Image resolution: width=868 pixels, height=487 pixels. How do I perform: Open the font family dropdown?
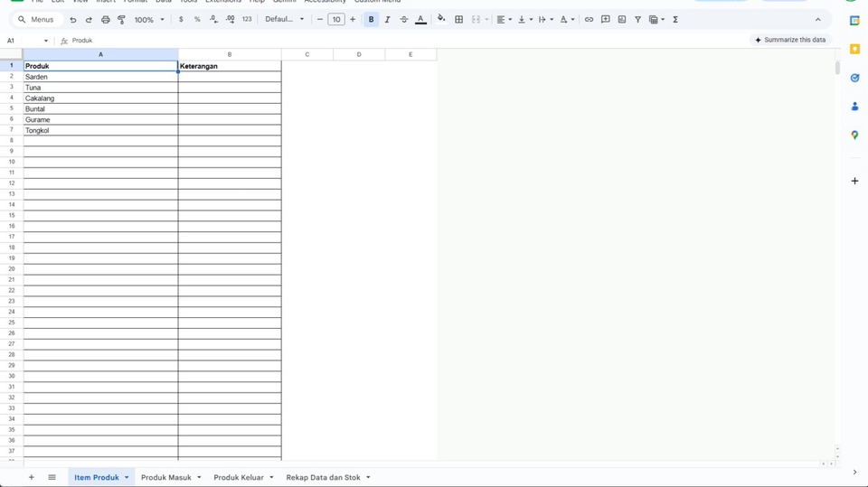284,20
